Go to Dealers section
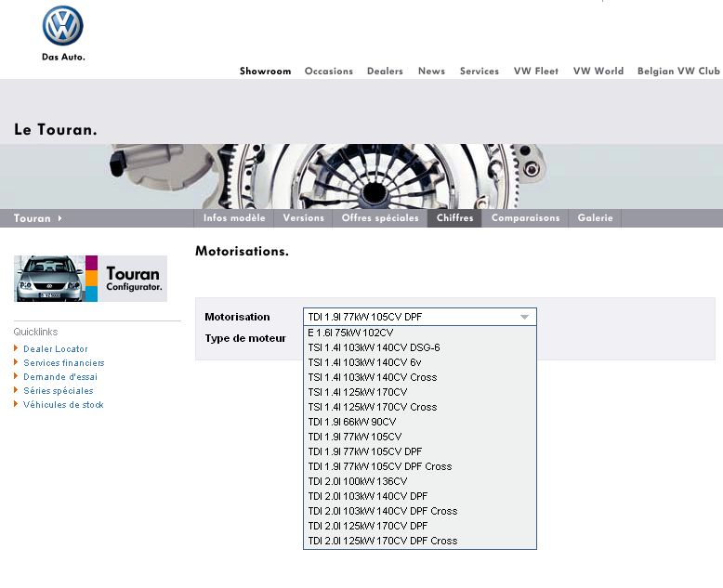Screen dimensions: 723x588 tap(385, 71)
